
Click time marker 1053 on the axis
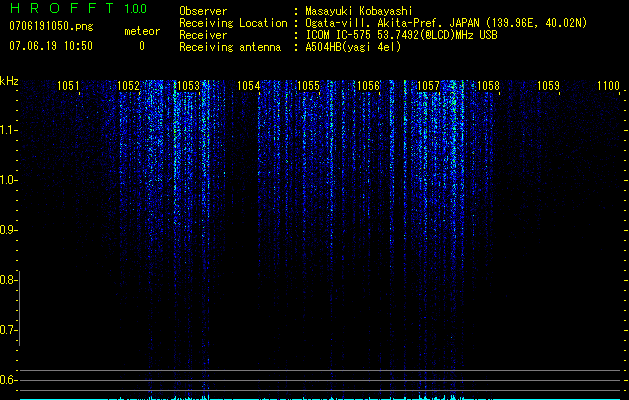pyautogui.click(x=188, y=86)
